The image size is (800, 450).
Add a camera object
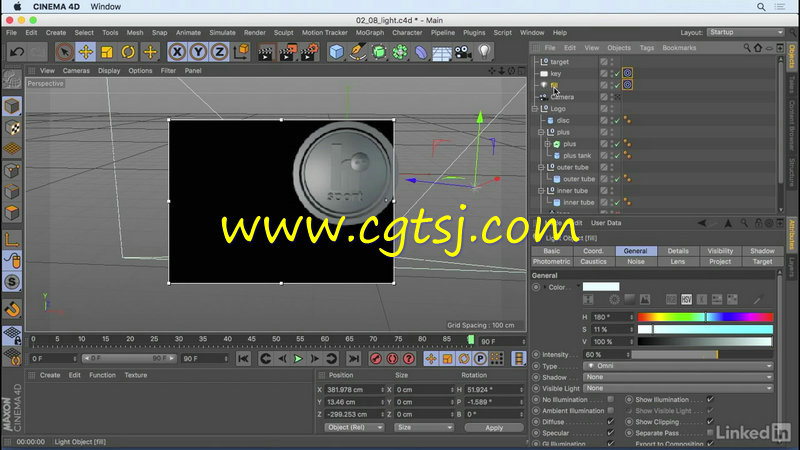tap(463, 52)
